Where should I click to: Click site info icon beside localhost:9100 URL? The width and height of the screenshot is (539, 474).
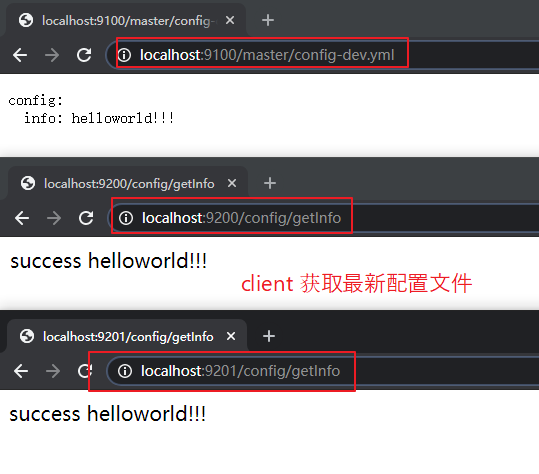coord(124,55)
